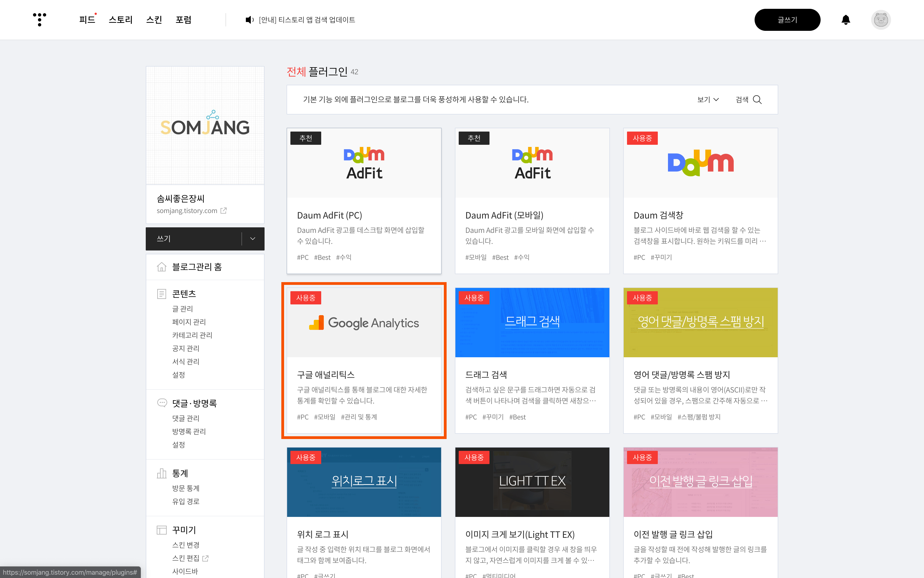The width and height of the screenshot is (924, 578).
Task: Click the search magnifier icon
Action: (x=757, y=99)
